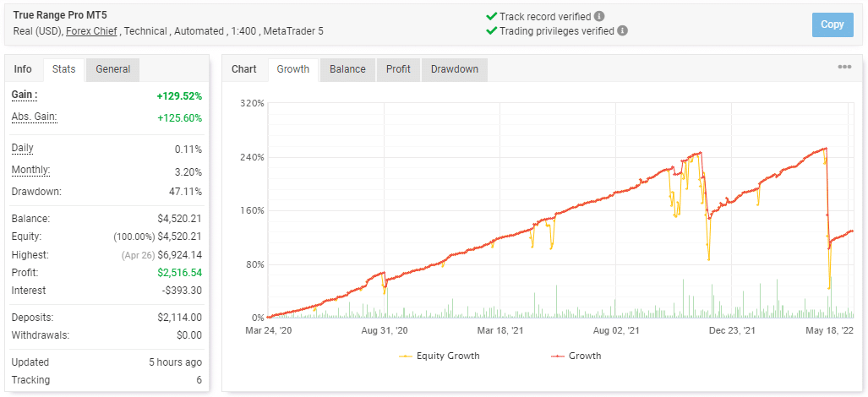Screen dimensions: 868x397
Task: Click info icon next to Track record verified
Action: coord(599,16)
